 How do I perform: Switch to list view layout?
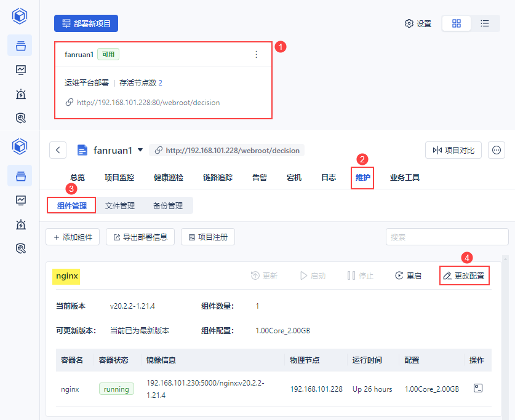pos(485,23)
